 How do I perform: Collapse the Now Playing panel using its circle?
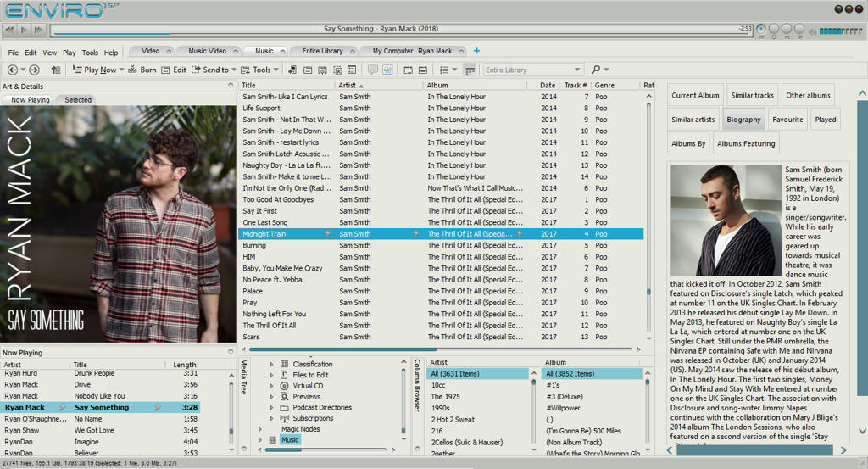click(231, 352)
